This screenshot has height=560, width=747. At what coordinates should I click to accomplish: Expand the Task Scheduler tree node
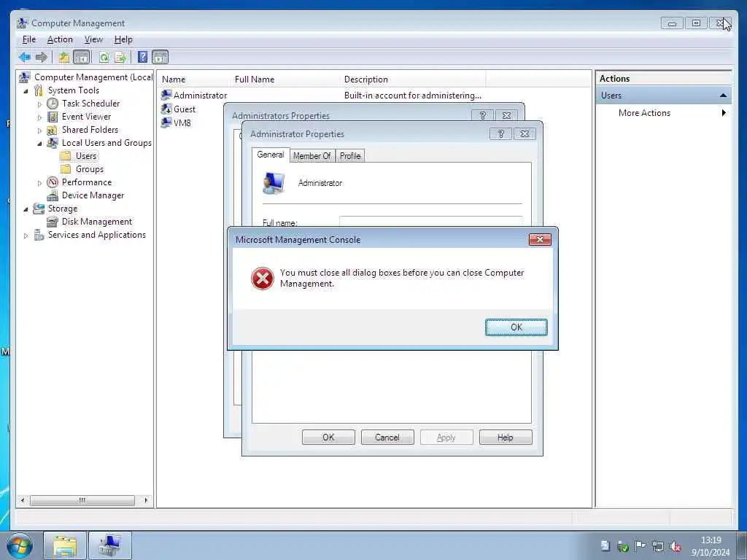tap(39, 104)
